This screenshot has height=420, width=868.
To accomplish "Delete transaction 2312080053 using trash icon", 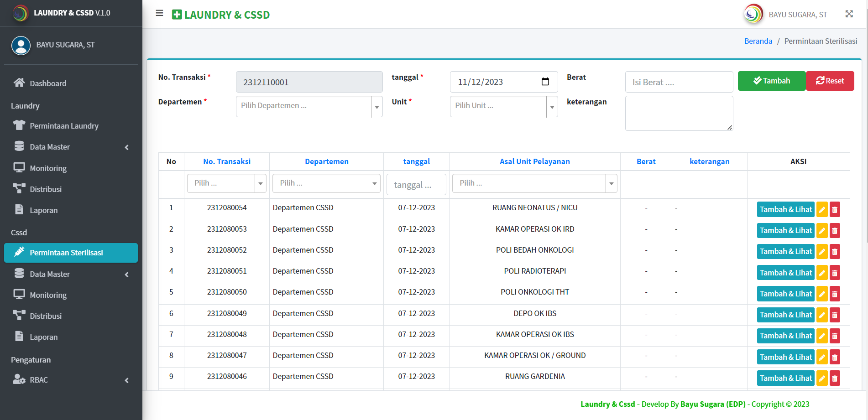I will click(x=835, y=231).
